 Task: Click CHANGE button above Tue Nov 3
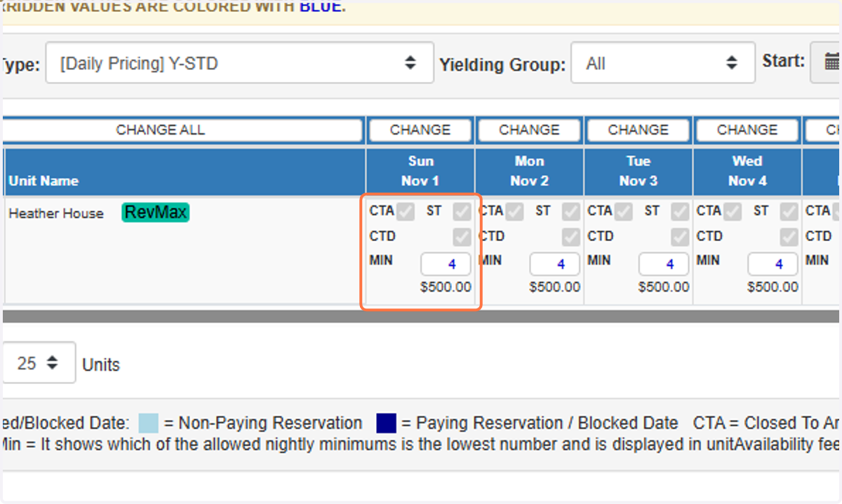pos(639,130)
